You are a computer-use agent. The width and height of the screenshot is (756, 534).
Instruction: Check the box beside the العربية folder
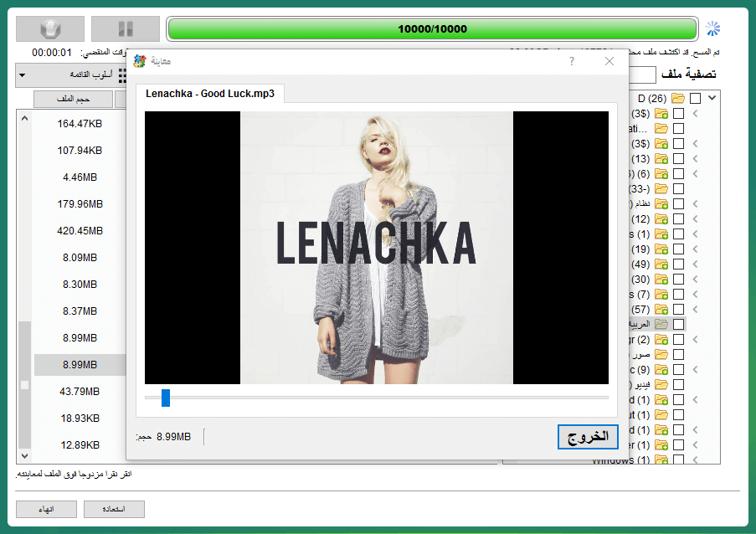[x=678, y=325]
